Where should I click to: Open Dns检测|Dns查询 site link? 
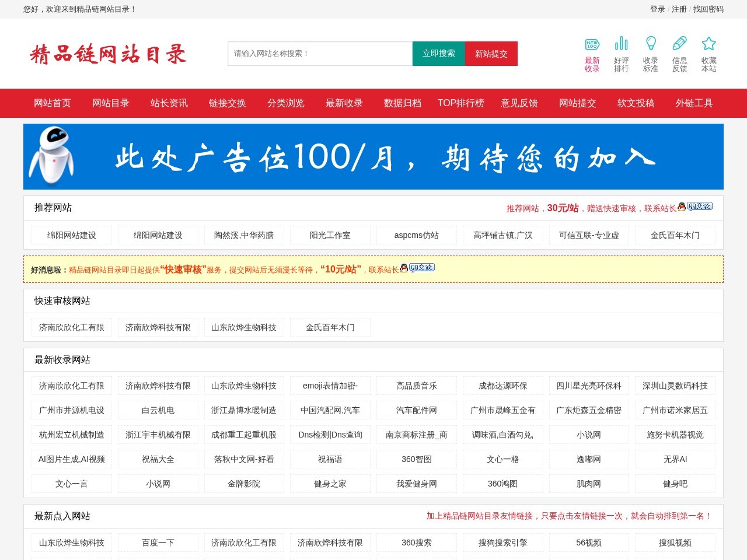point(330,435)
